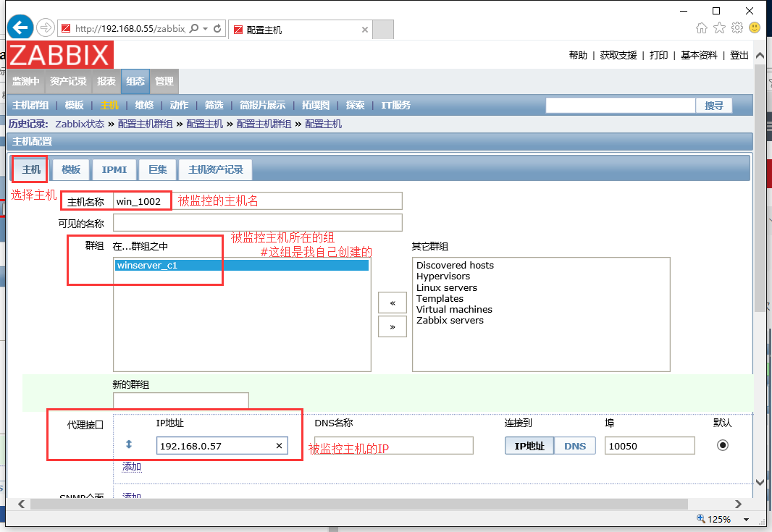Screen dimensions: 772x532
Task: Open the 组态 main menu
Action: (x=135, y=81)
